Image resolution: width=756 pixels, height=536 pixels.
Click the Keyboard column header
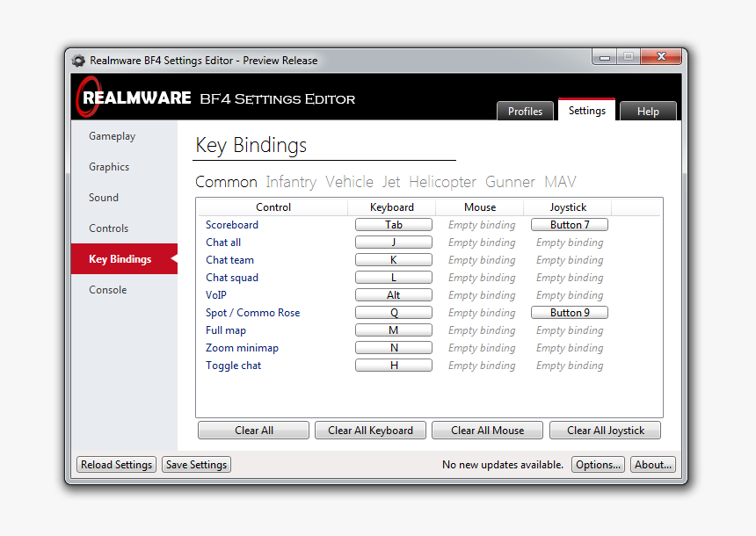(x=392, y=207)
